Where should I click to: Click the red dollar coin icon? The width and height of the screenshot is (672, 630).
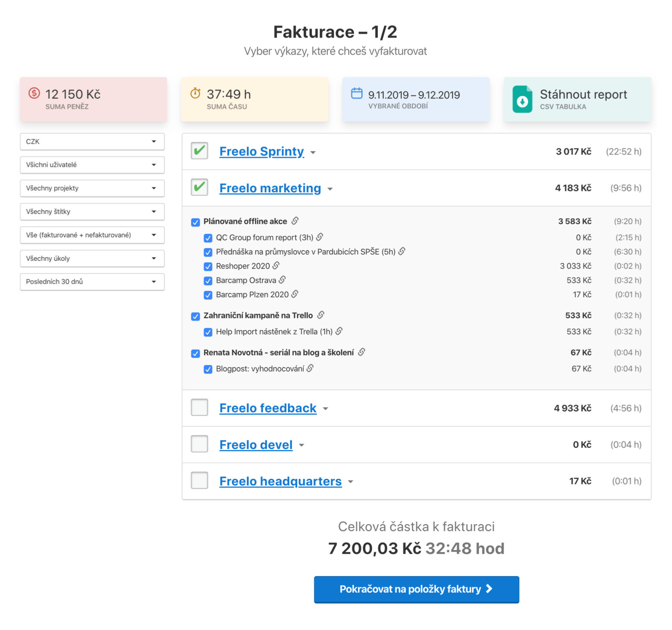pos(34,93)
